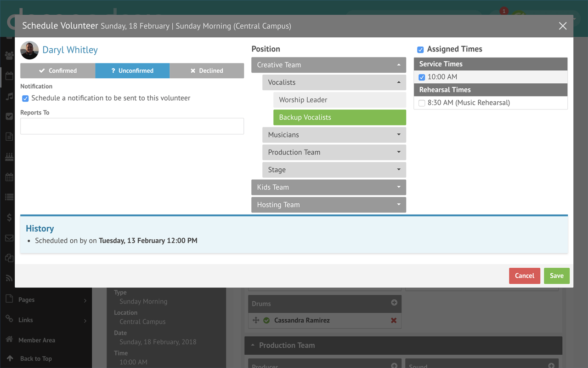The width and height of the screenshot is (588, 368).
Task: Expand the Musicians position group
Action: click(x=334, y=135)
